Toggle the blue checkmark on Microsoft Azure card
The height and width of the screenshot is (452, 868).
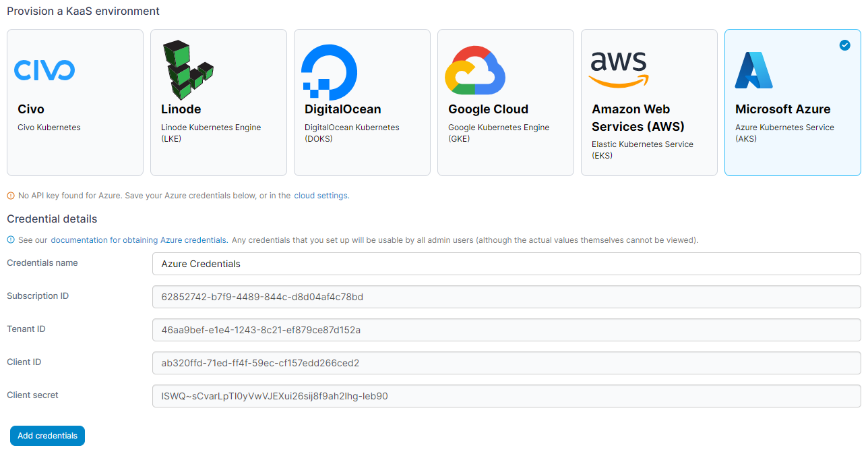(x=844, y=45)
